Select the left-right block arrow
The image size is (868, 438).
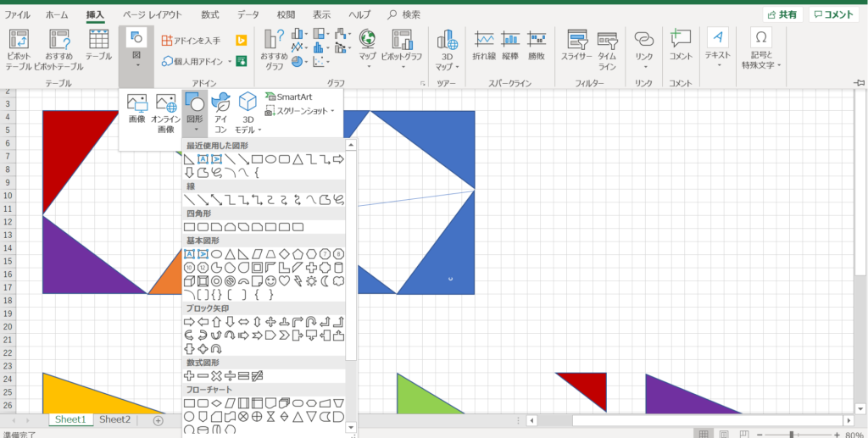(x=243, y=321)
